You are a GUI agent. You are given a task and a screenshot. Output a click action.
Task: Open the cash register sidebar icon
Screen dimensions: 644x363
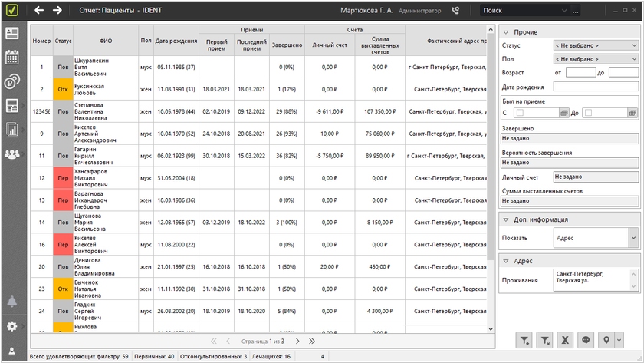pos(12,106)
